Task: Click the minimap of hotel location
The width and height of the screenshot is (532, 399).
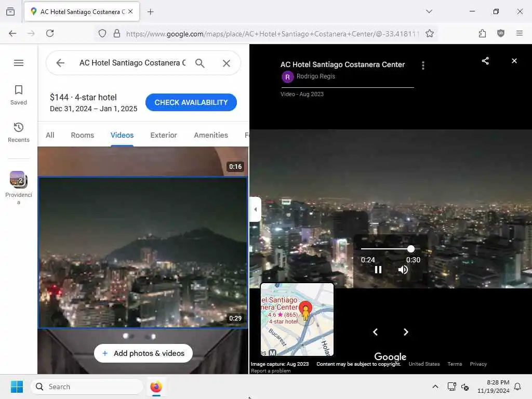Action: point(297,320)
